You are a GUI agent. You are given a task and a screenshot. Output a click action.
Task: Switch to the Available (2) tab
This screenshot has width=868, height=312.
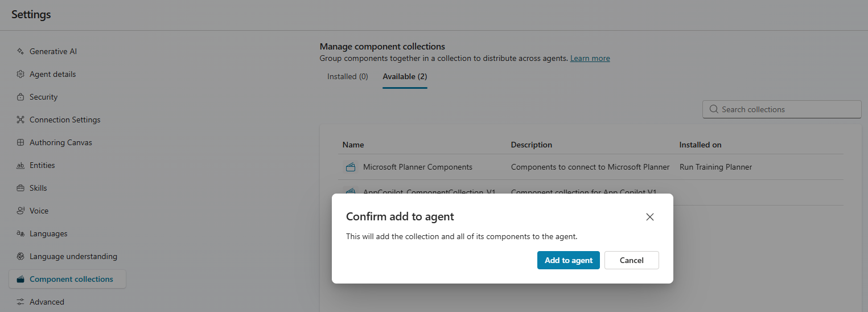(x=405, y=76)
